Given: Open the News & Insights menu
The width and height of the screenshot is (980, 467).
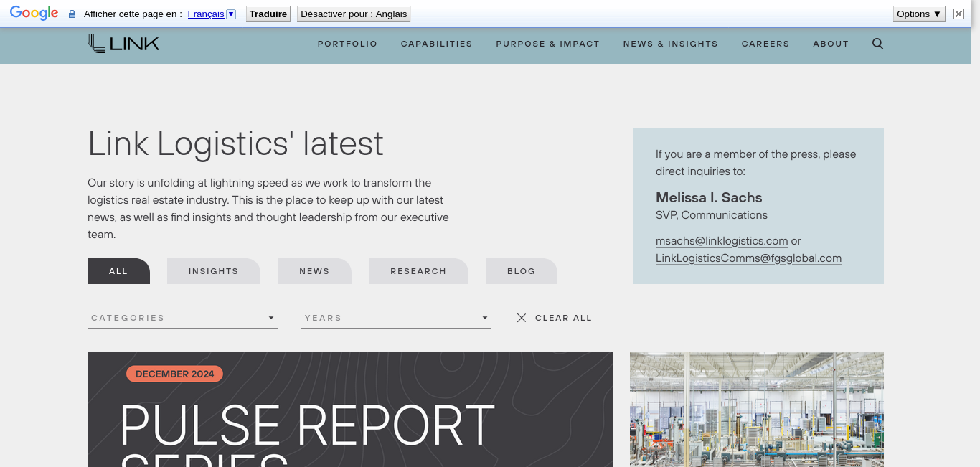Looking at the screenshot, I should (x=671, y=44).
